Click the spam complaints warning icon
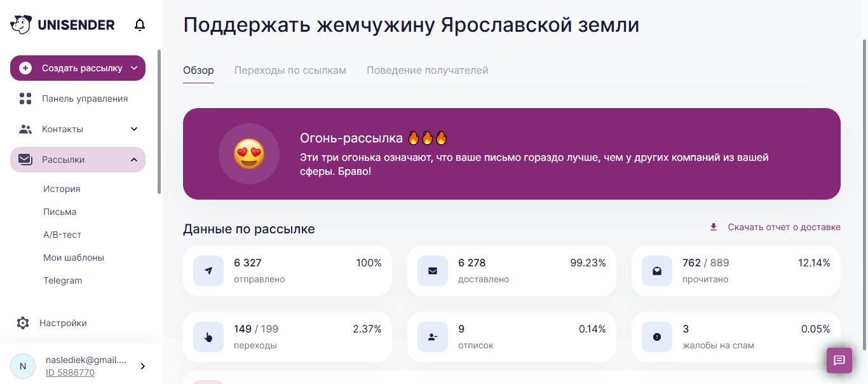The height and width of the screenshot is (384, 868). tap(657, 337)
